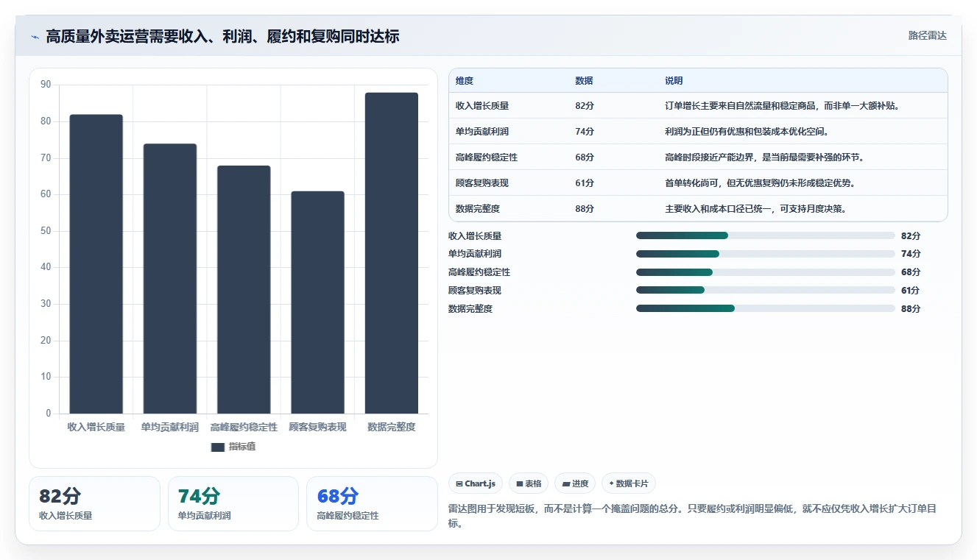This screenshot has height=560, width=977.
Task: Select the 高峰履约稳定性 table row cell
Action: (487, 157)
